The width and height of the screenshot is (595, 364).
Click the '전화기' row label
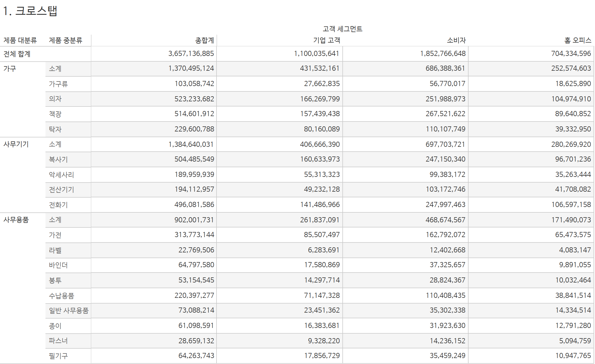pyautogui.click(x=58, y=205)
